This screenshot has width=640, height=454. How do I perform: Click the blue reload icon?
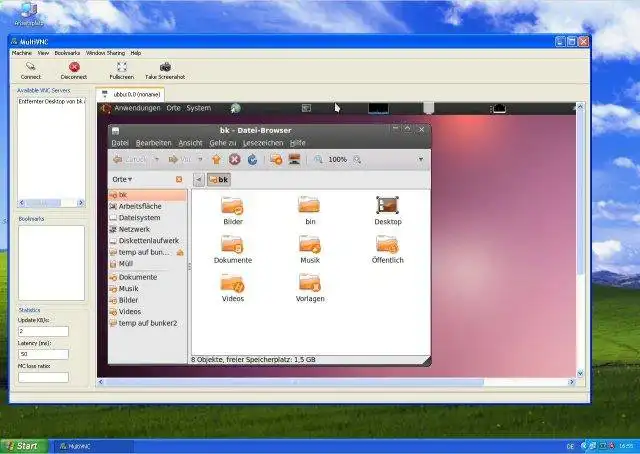[x=252, y=160]
